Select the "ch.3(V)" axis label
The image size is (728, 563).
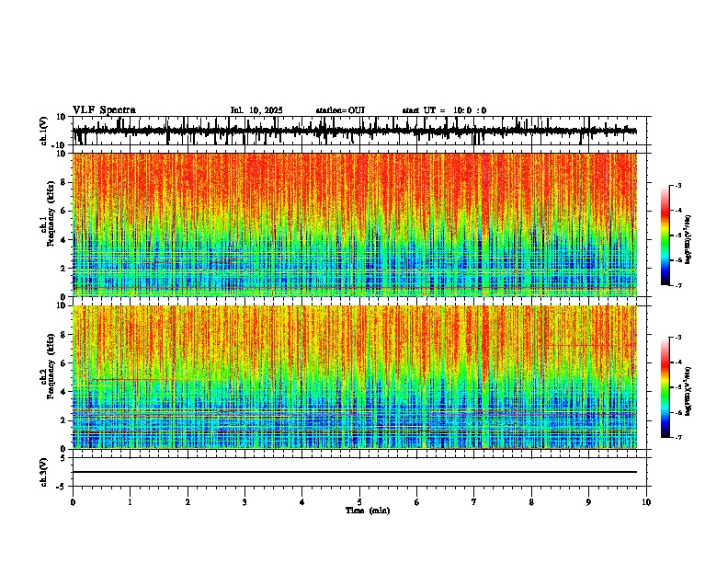(44, 472)
